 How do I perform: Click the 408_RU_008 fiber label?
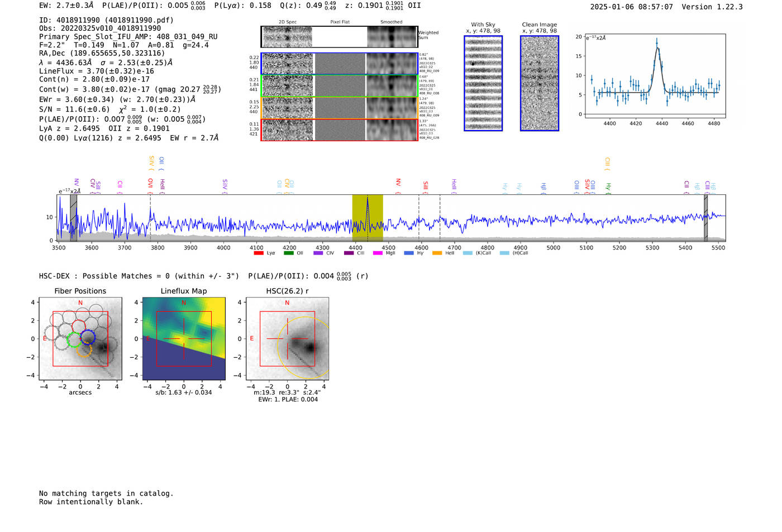click(x=429, y=93)
